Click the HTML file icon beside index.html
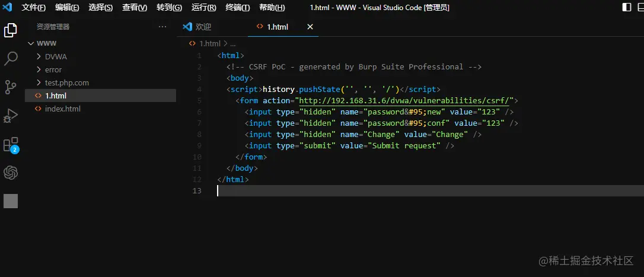This screenshot has width=644, height=277. coord(38,109)
